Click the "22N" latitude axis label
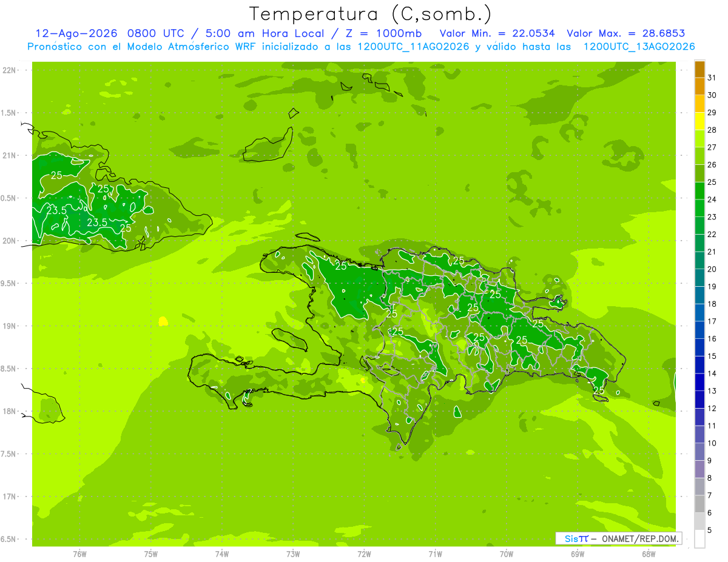 pyautogui.click(x=10, y=70)
